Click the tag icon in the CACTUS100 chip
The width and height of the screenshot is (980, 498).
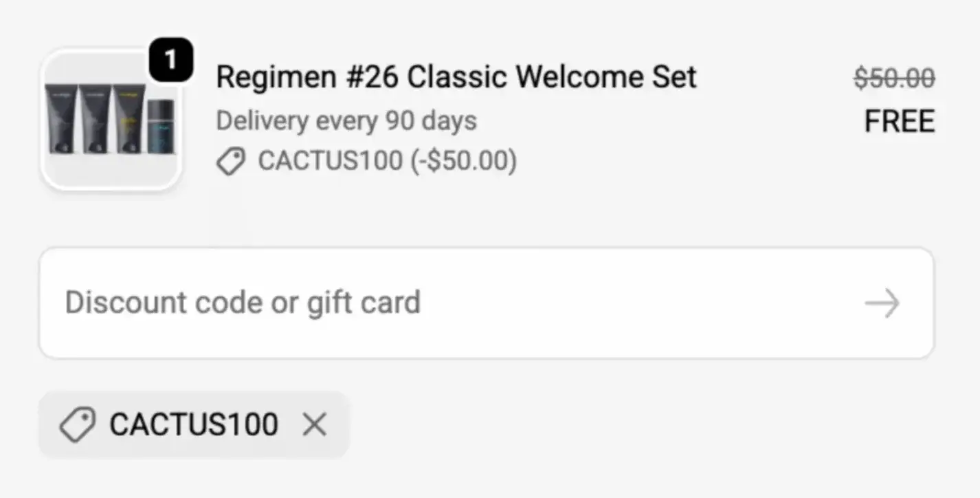pos(77,424)
